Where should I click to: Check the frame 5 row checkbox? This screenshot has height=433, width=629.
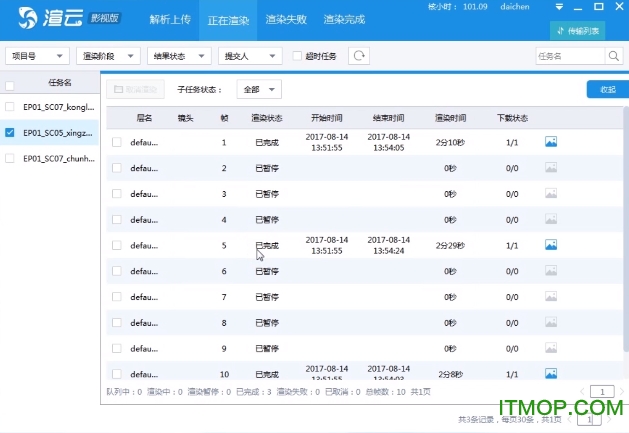pos(117,245)
